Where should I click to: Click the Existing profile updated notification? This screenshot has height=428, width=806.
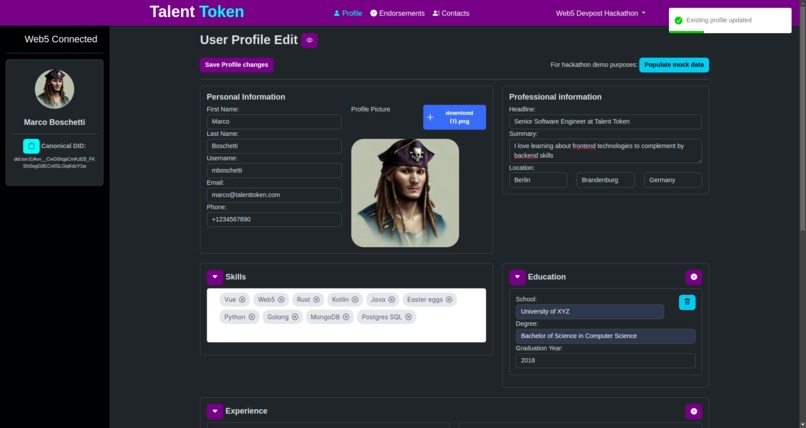[730, 21]
